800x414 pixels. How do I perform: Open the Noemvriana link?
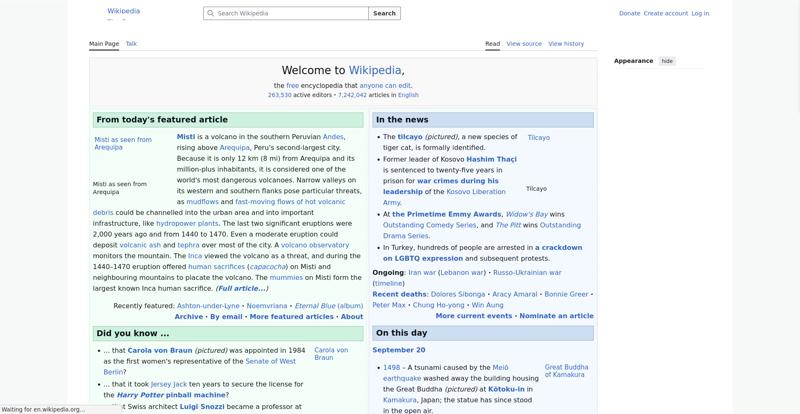[x=267, y=306]
